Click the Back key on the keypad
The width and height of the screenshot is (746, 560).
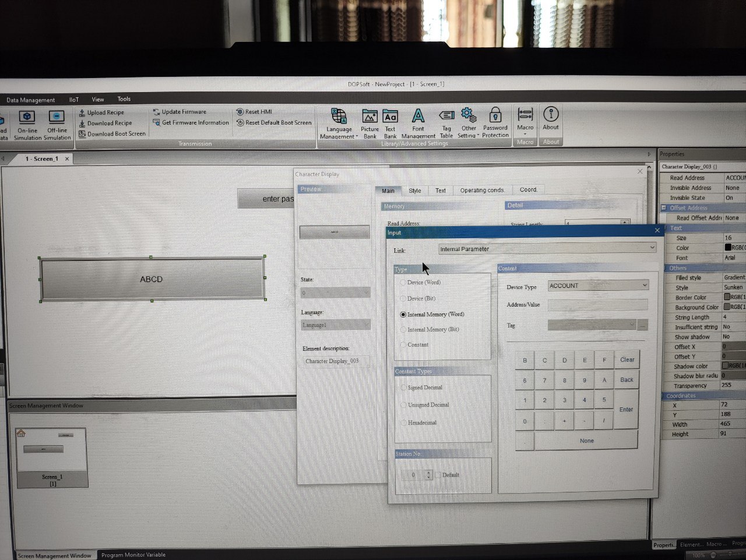pyautogui.click(x=627, y=380)
